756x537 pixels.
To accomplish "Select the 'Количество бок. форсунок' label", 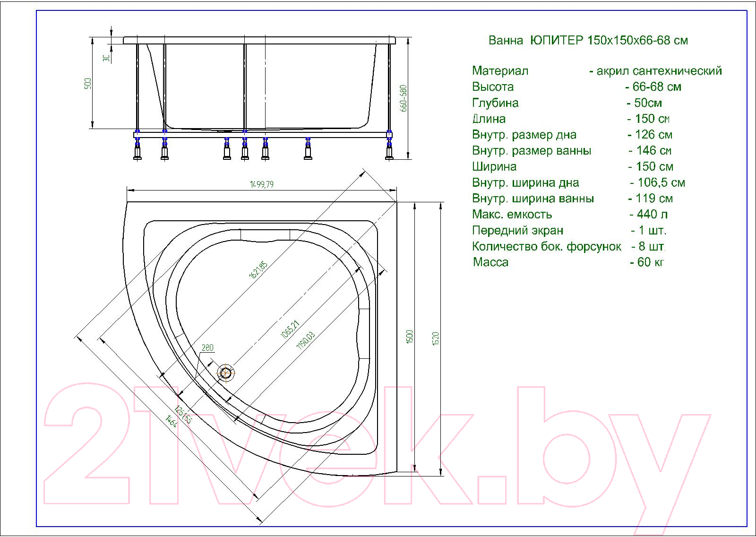I will click(547, 247).
